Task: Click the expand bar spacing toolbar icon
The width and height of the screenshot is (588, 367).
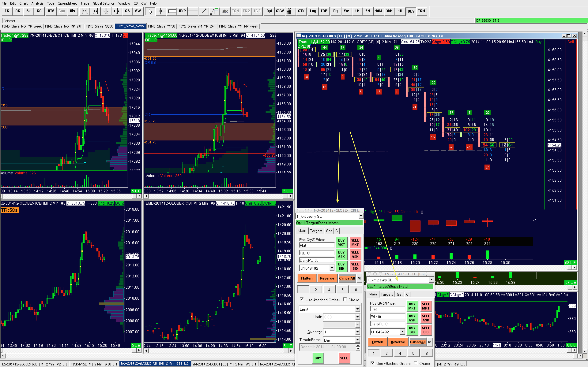Action: [x=84, y=11]
